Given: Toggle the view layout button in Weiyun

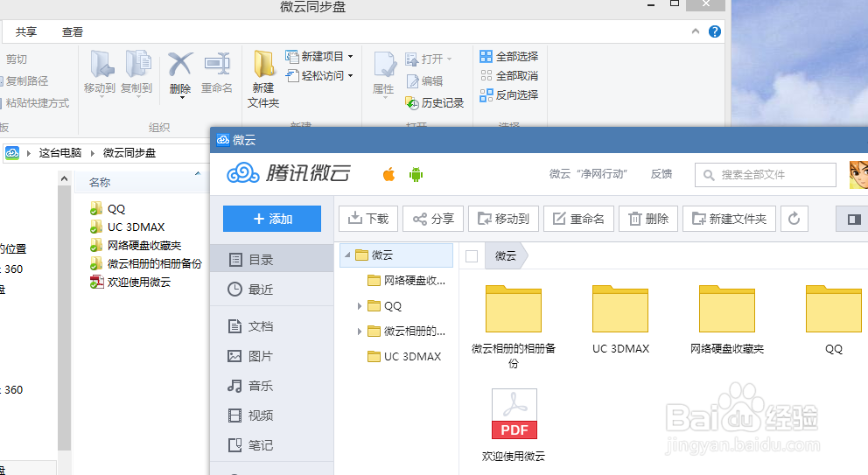Looking at the screenshot, I should coord(854,220).
